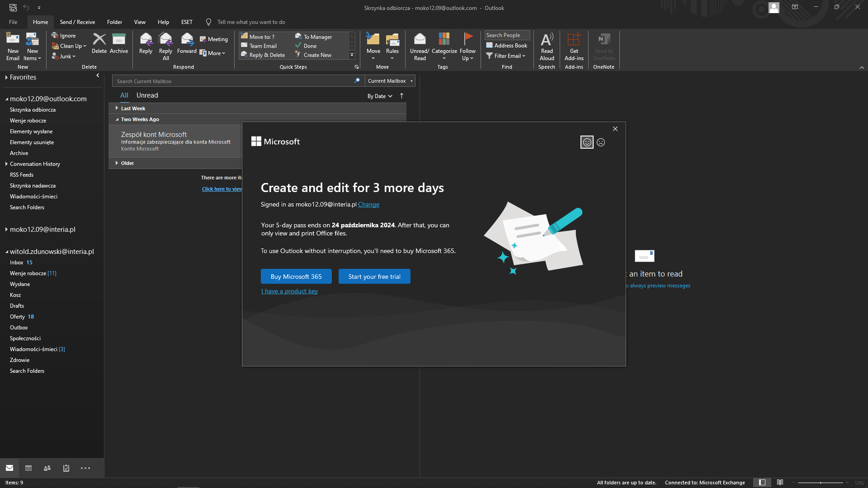Open the Address Book

(507, 45)
